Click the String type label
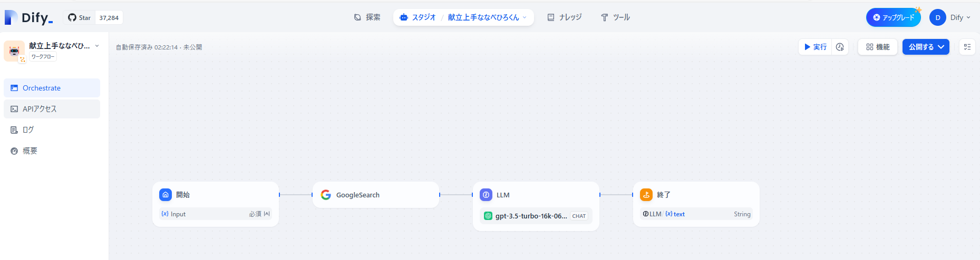The width and height of the screenshot is (980, 260). [742, 214]
